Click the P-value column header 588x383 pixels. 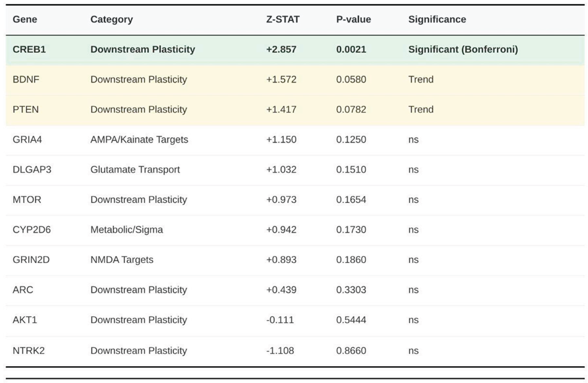pos(353,19)
